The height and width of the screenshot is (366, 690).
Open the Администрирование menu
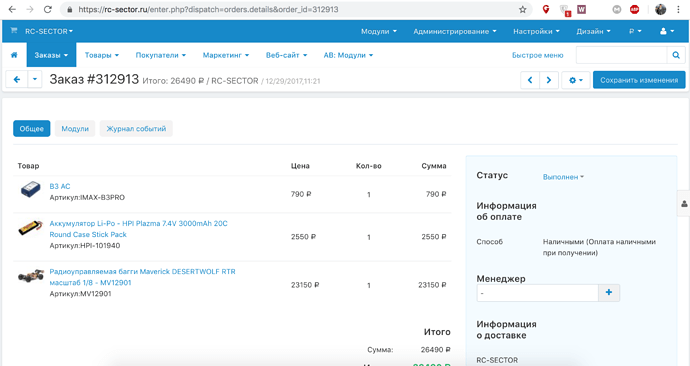(x=455, y=31)
